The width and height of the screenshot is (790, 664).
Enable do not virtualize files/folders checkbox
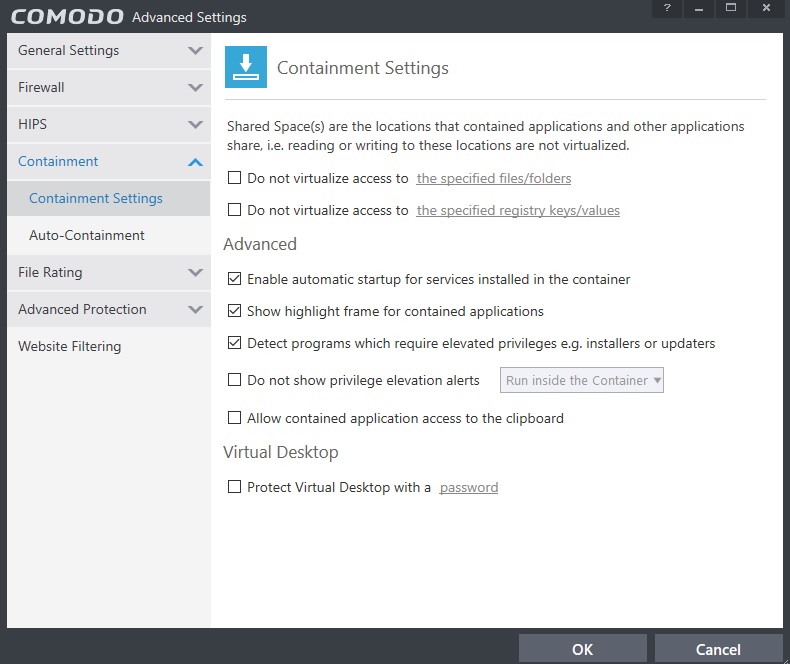235,178
